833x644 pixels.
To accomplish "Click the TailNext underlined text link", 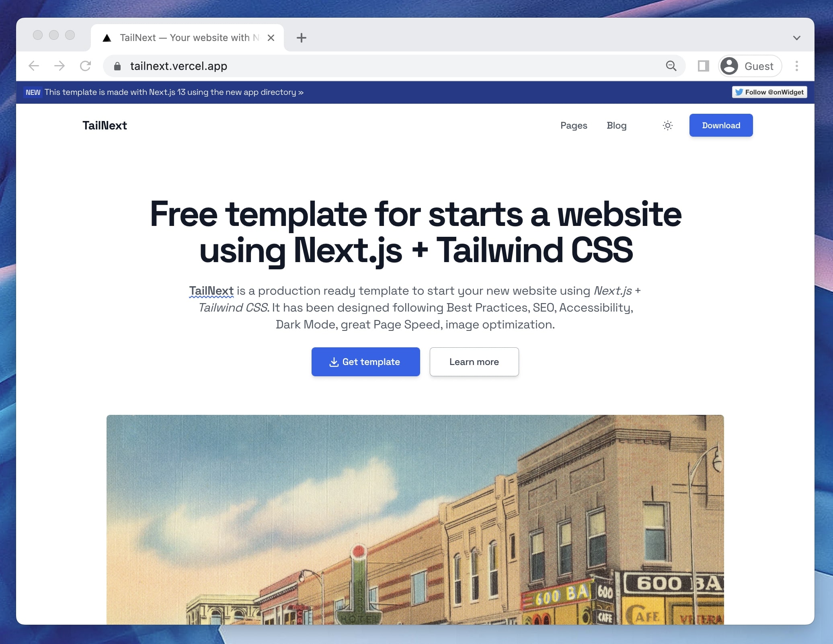I will click(x=210, y=291).
